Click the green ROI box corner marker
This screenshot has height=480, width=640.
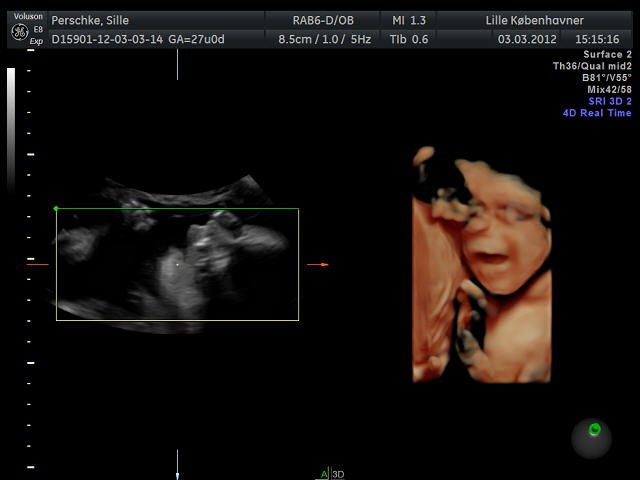coord(56,208)
